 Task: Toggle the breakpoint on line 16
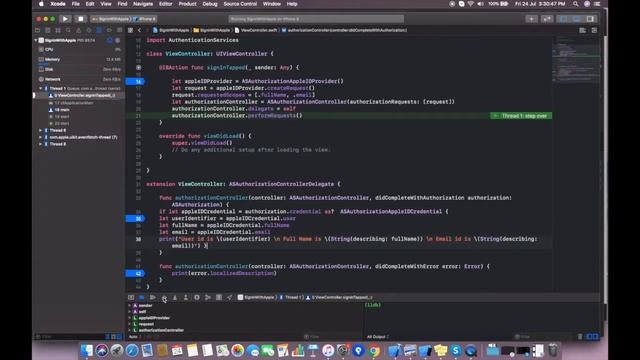pos(135,81)
